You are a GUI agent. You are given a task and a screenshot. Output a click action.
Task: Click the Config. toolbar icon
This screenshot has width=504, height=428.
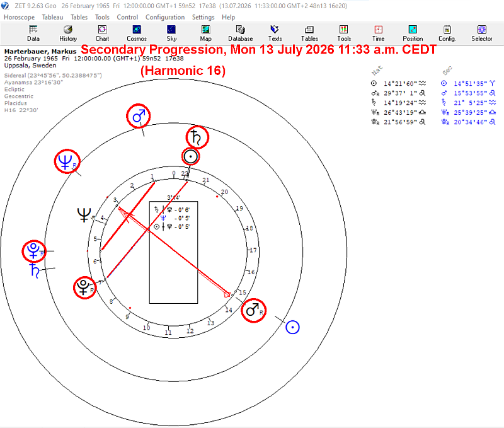447,33
